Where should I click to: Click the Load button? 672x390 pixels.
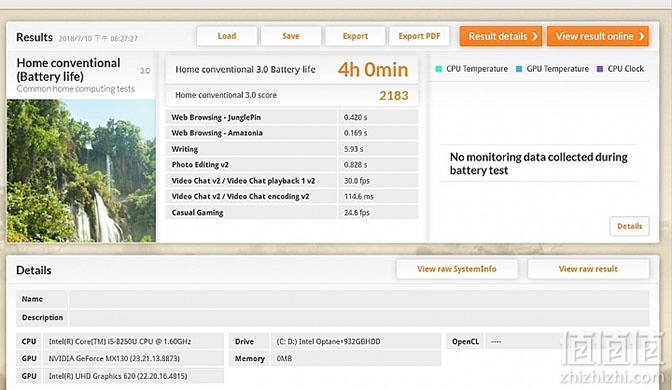(x=227, y=36)
